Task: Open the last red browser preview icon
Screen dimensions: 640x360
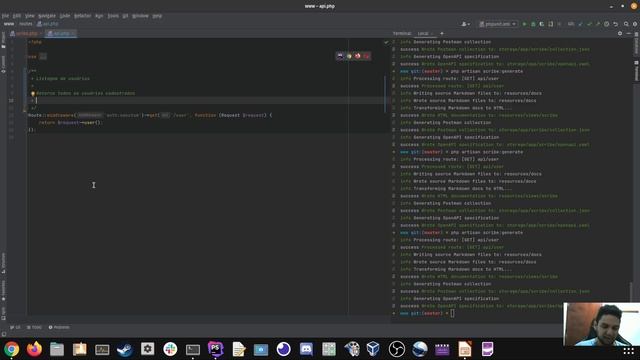Action: coord(366,56)
